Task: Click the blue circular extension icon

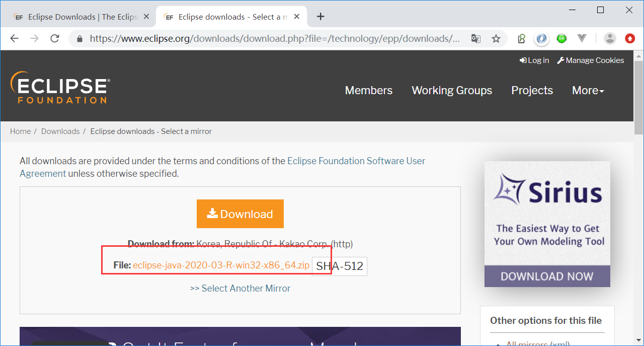Action: [541, 38]
